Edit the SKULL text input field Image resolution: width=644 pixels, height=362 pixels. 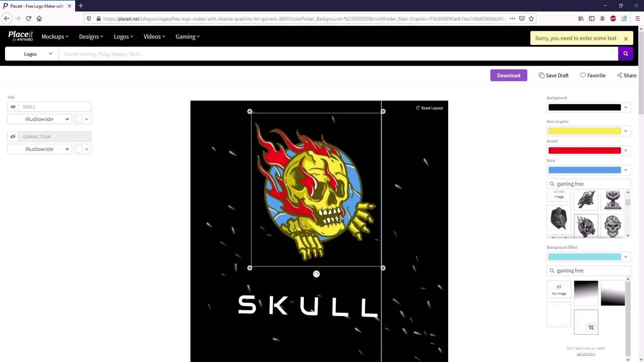pyautogui.click(x=55, y=107)
